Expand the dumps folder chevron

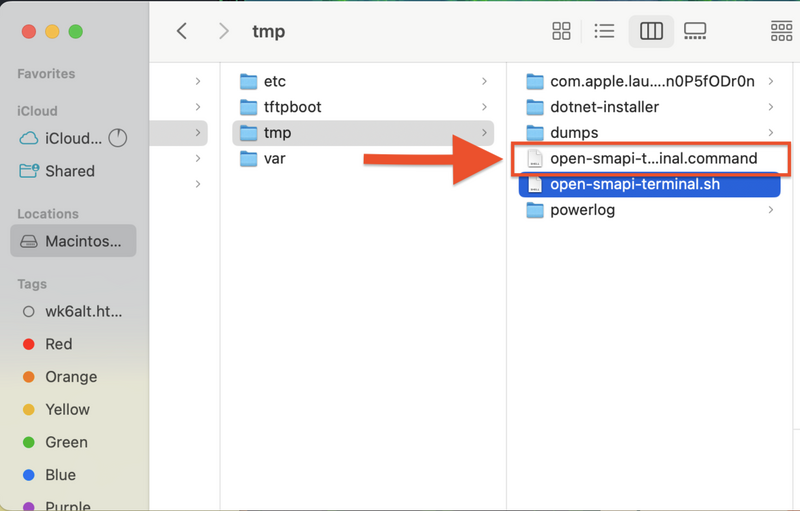tap(770, 133)
